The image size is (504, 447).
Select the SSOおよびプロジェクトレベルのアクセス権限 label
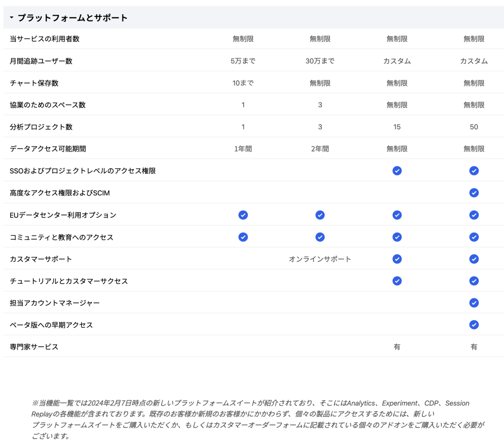click(83, 171)
